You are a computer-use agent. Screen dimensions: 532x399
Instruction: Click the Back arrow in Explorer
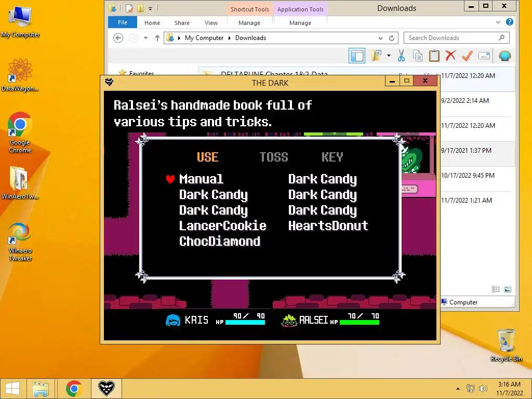(x=118, y=37)
